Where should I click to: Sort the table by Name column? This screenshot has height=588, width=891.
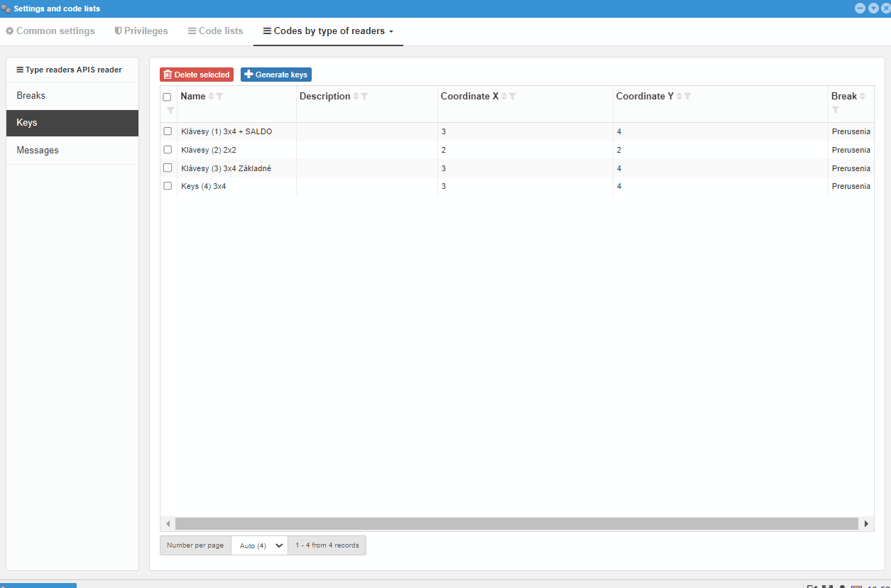pyautogui.click(x=211, y=97)
